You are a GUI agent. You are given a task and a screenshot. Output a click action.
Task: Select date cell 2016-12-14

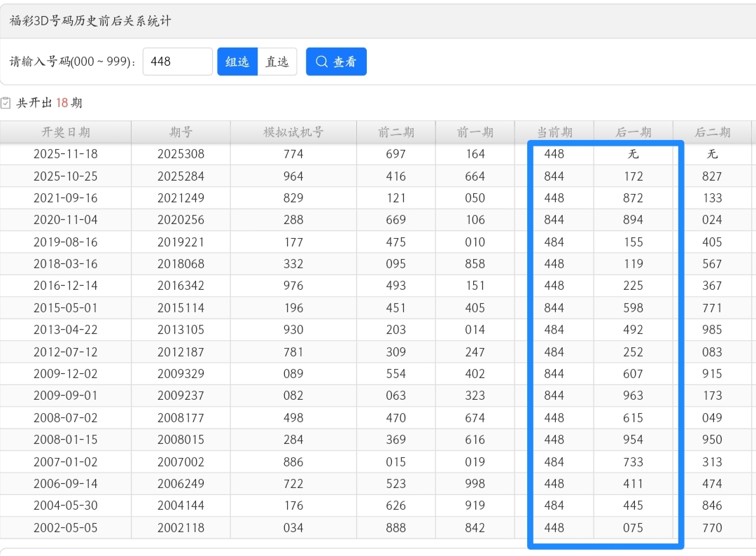(66, 286)
